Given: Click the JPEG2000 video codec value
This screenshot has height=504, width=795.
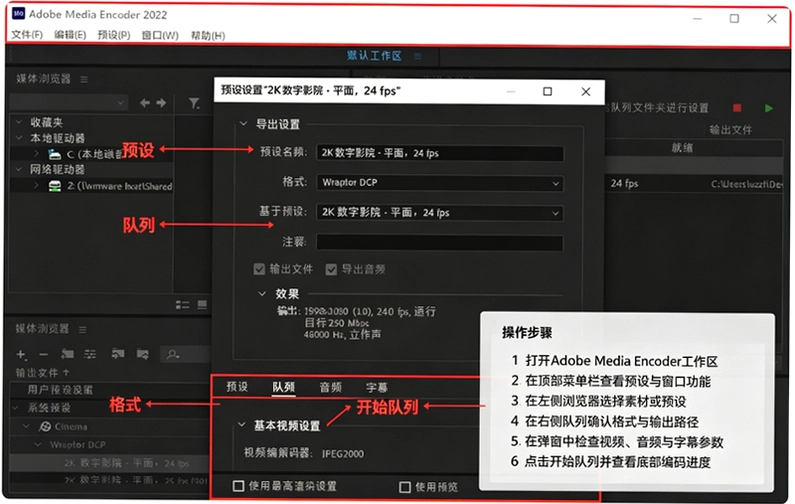Looking at the screenshot, I should [343, 454].
